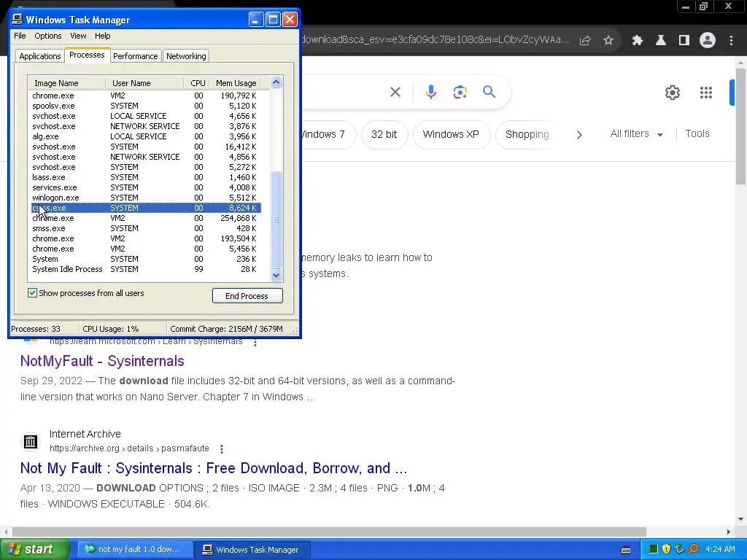Click the blue search magnifier icon
Screen dimensions: 747x560
(489, 91)
